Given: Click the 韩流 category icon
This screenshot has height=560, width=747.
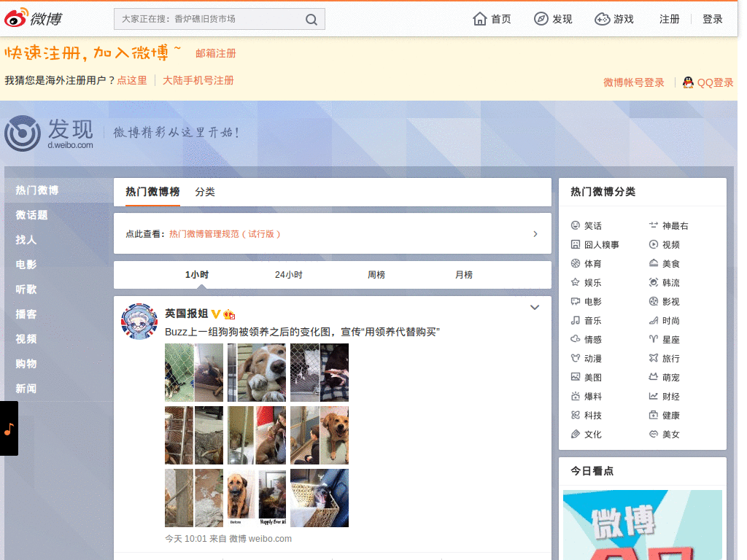Looking at the screenshot, I should (x=653, y=282).
